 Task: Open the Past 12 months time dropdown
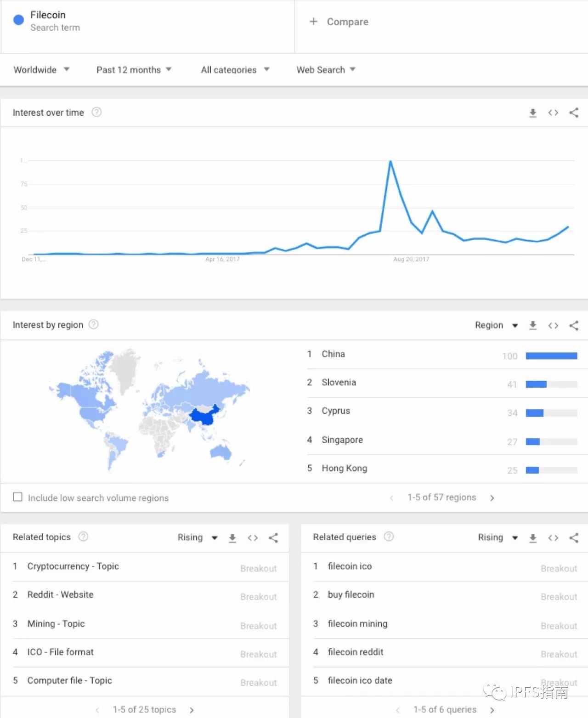pos(134,70)
